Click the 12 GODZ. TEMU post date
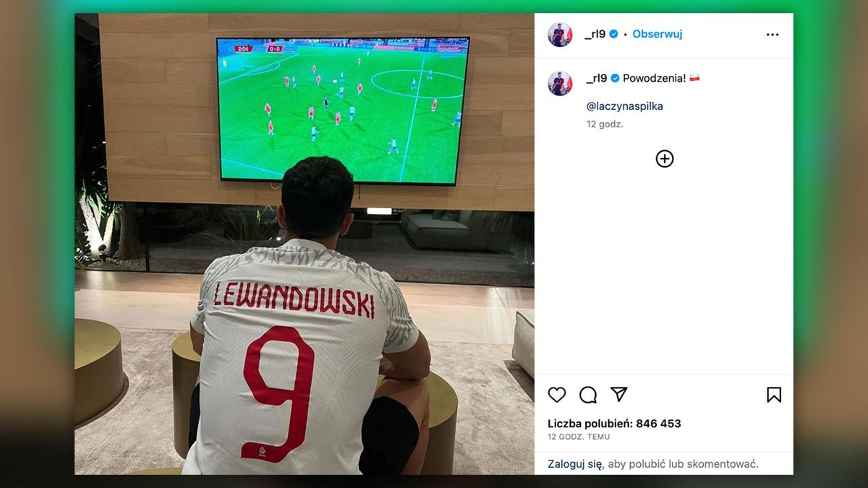Viewport: 868px width, 488px height. [x=579, y=437]
